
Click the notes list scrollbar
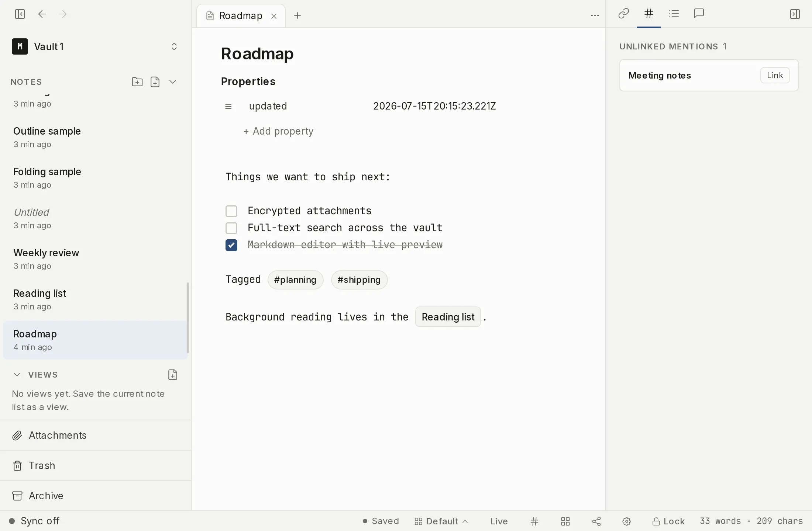188,317
